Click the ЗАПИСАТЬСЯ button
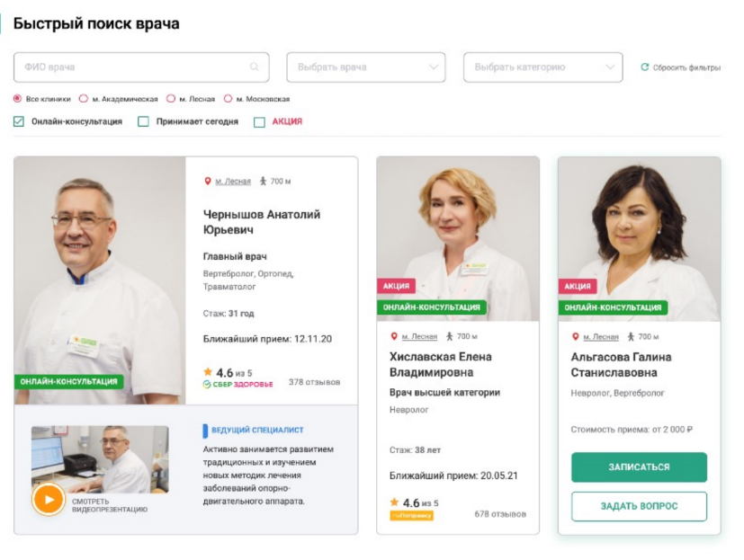 click(639, 467)
